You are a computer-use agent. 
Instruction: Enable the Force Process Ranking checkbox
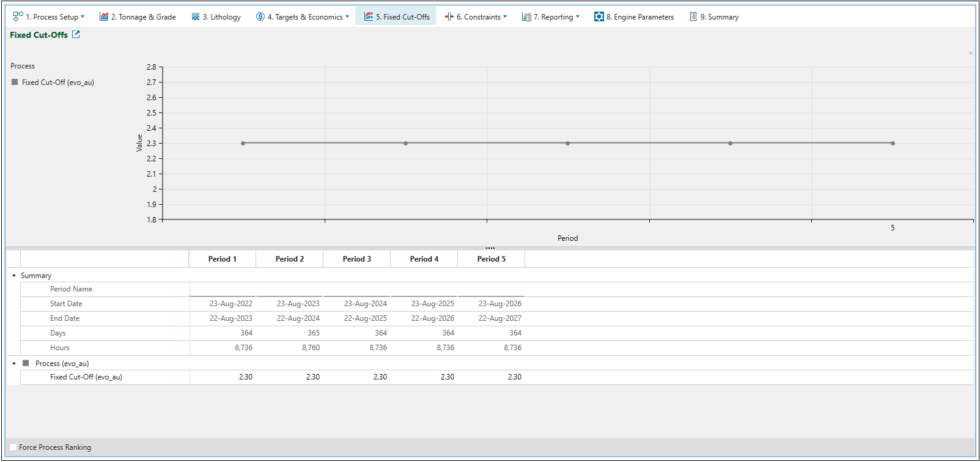(x=13, y=447)
